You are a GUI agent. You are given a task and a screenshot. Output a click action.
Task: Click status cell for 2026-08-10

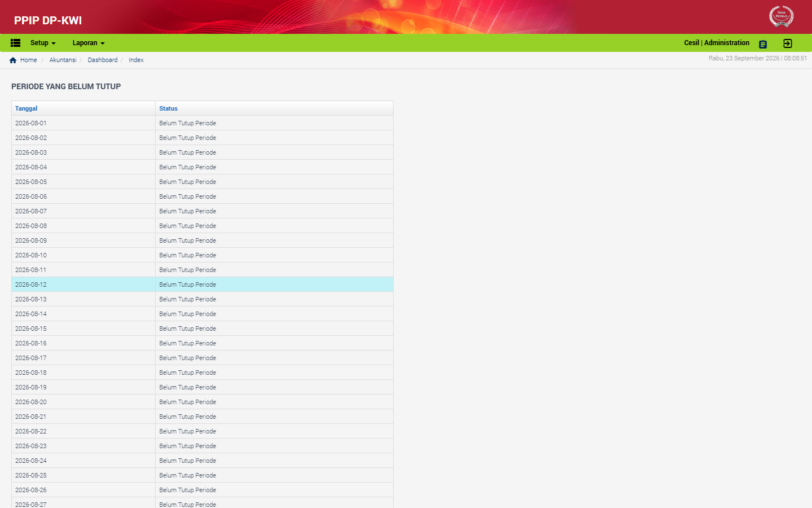pos(274,255)
